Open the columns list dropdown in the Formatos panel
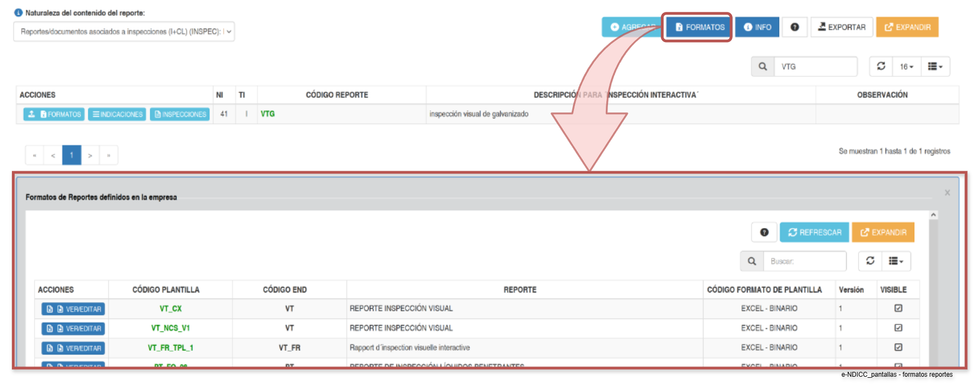Viewport: 980px width, 387px height. pyautogui.click(x=896, y=261)
